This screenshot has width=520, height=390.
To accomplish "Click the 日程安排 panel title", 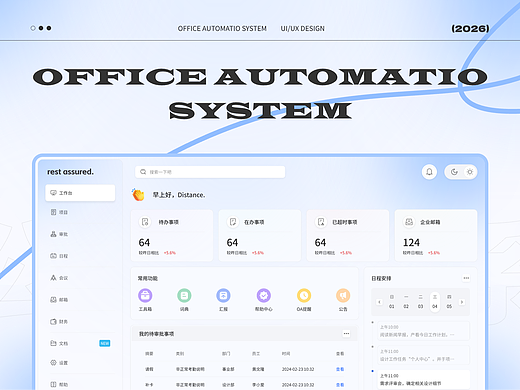I will pos(381,278).
